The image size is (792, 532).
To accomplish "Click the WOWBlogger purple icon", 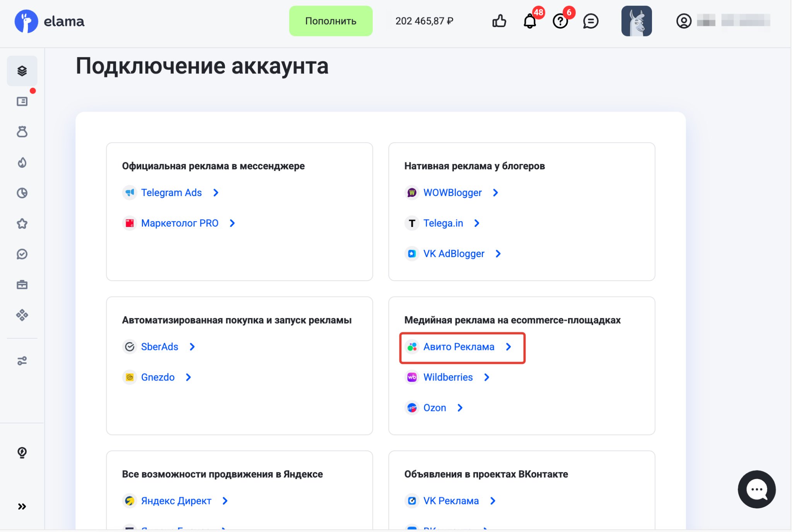I will (412, 192).
